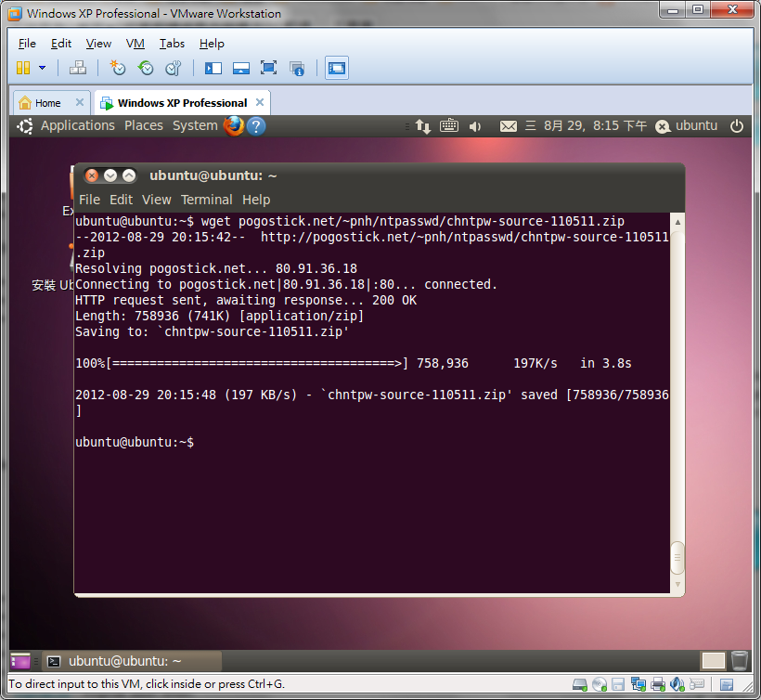This screenshot has width=761, height=700.
Task: Switch workspace using the workspace switcher
Action: click(713, 661)
